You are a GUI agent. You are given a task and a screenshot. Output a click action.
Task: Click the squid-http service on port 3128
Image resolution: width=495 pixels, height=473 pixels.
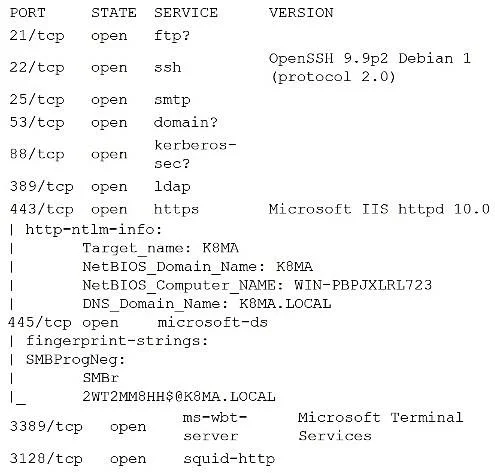point(229,459)
